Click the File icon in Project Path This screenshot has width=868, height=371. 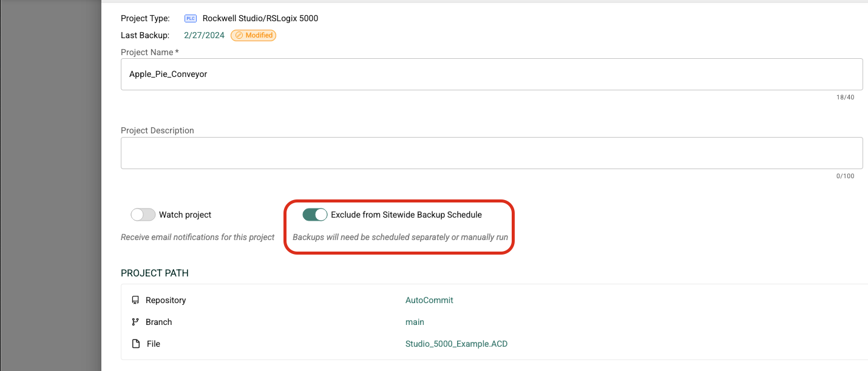coord(135,344)
